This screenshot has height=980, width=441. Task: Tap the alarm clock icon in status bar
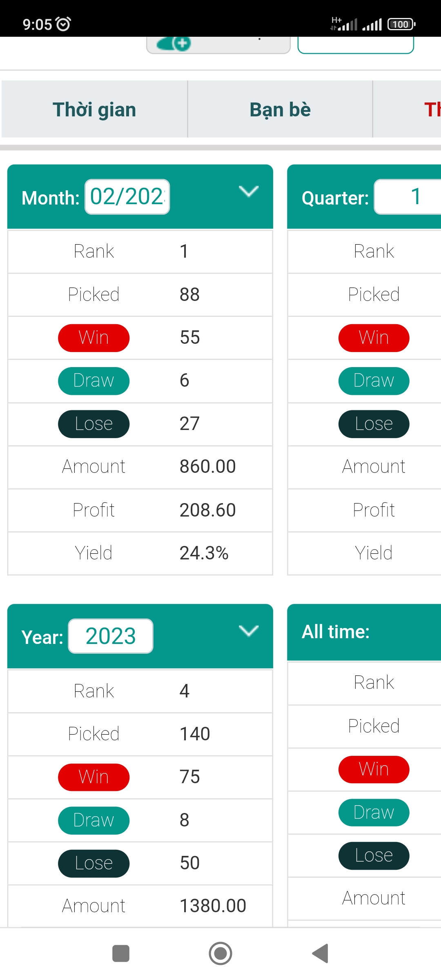[x=63, y=24]
